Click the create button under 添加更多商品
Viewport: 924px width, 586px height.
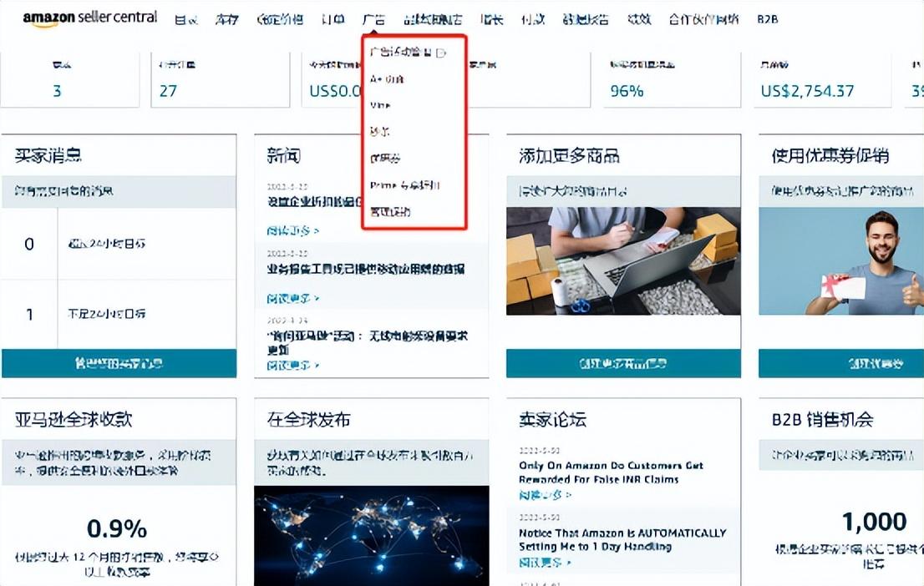(622, 364)
